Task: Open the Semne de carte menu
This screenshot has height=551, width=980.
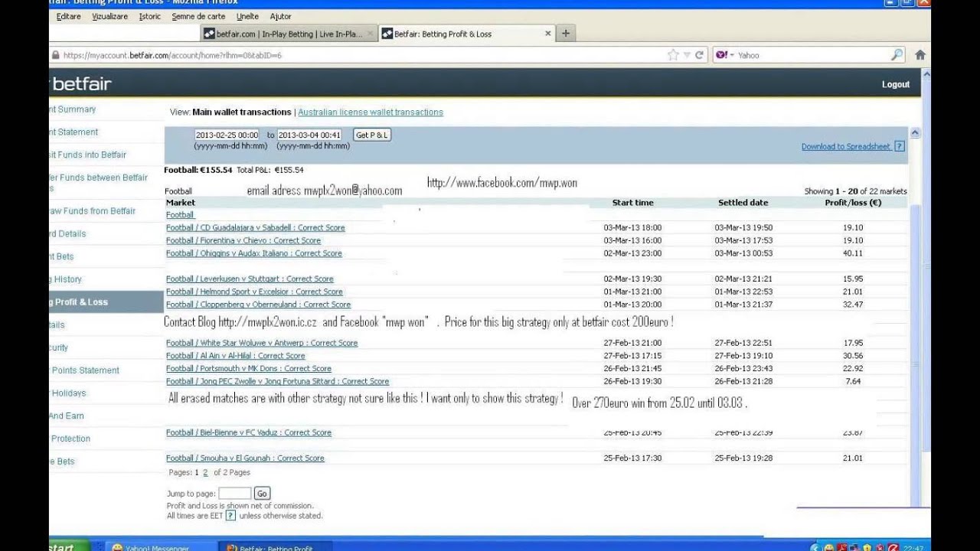Action: pyautogui.click(x=198, y=16)
